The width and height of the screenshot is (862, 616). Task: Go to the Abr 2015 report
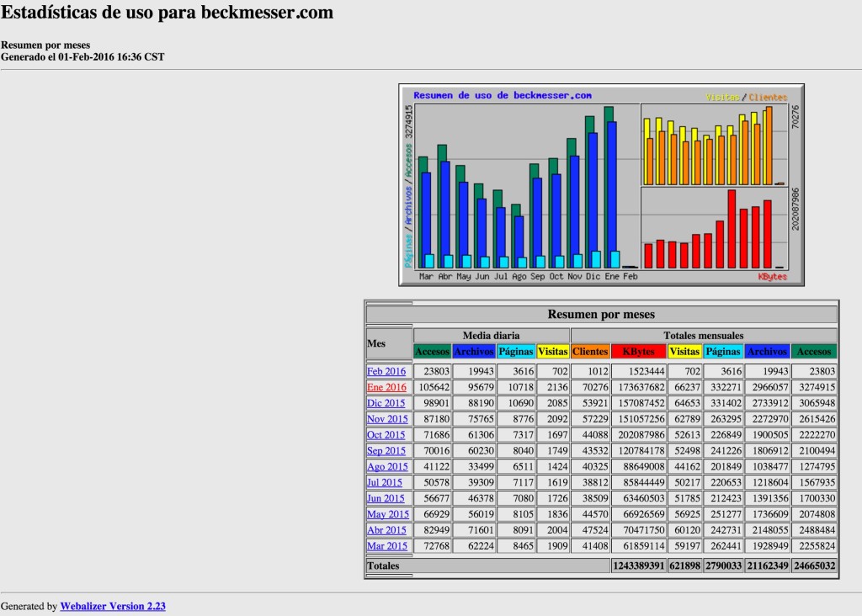click(386, 530)
